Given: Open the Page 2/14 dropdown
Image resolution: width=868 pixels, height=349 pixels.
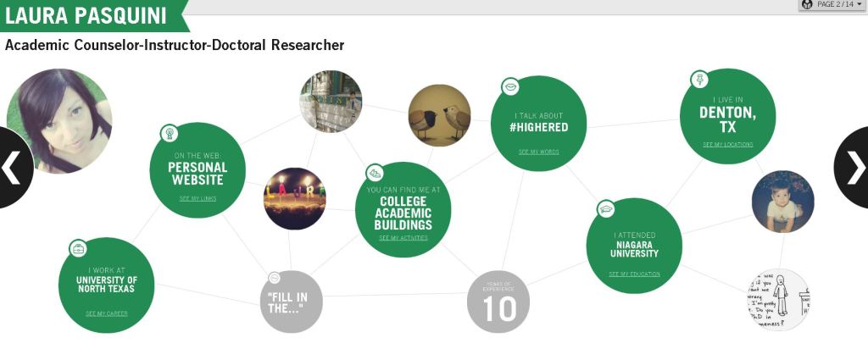Looking at the screenshot, I should tap(831, 5).
